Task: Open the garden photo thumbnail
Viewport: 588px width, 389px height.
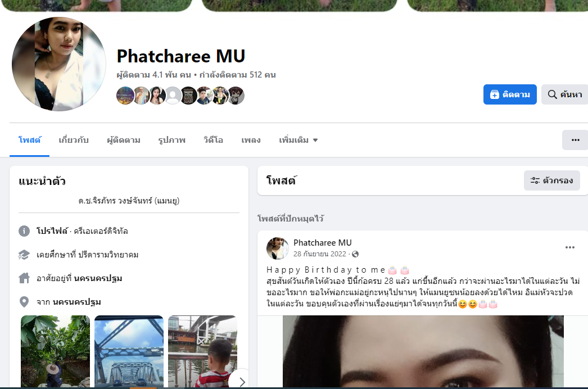Action: pyautogui.click(x=56, y=351)
